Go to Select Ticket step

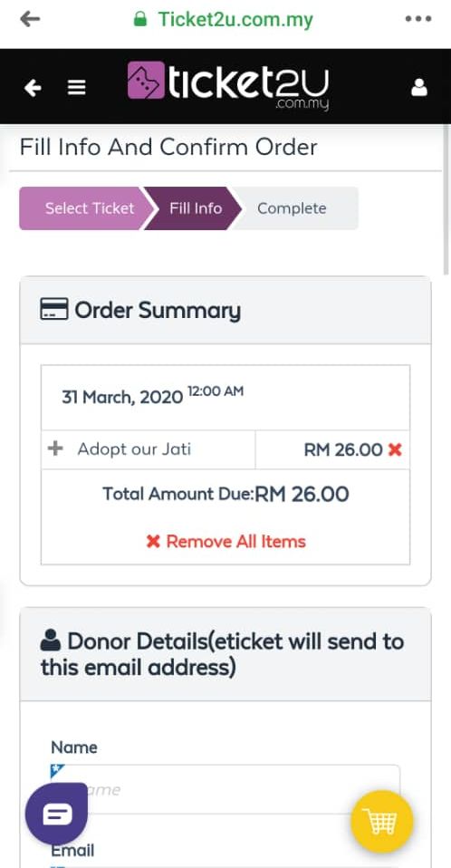pyautogui.click(x=86, y=208)
